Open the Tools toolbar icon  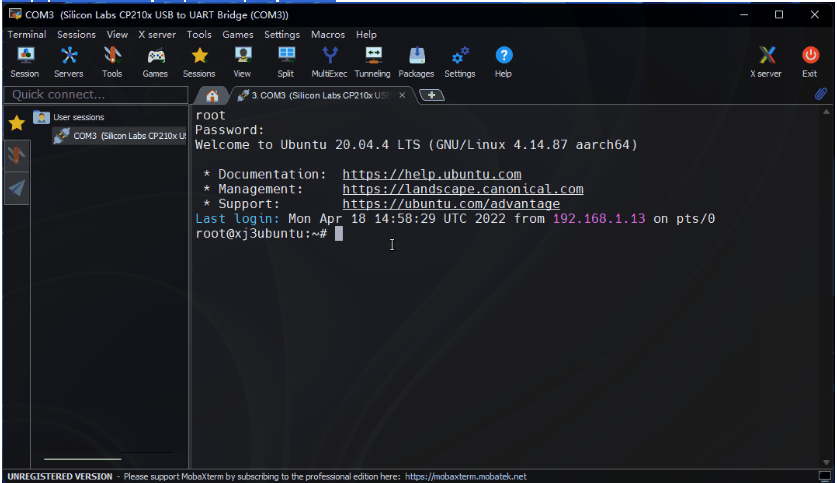click(x=112, y=62)
